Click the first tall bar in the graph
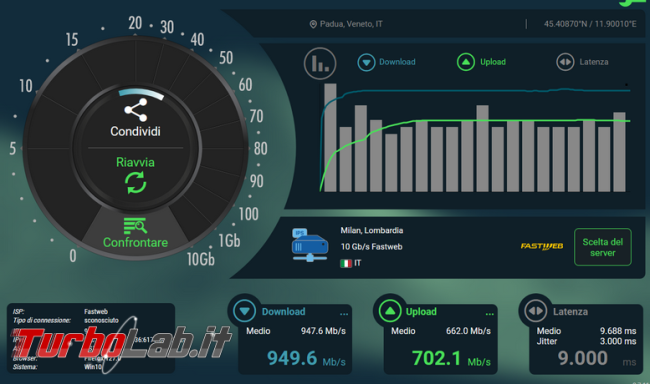 330,138
